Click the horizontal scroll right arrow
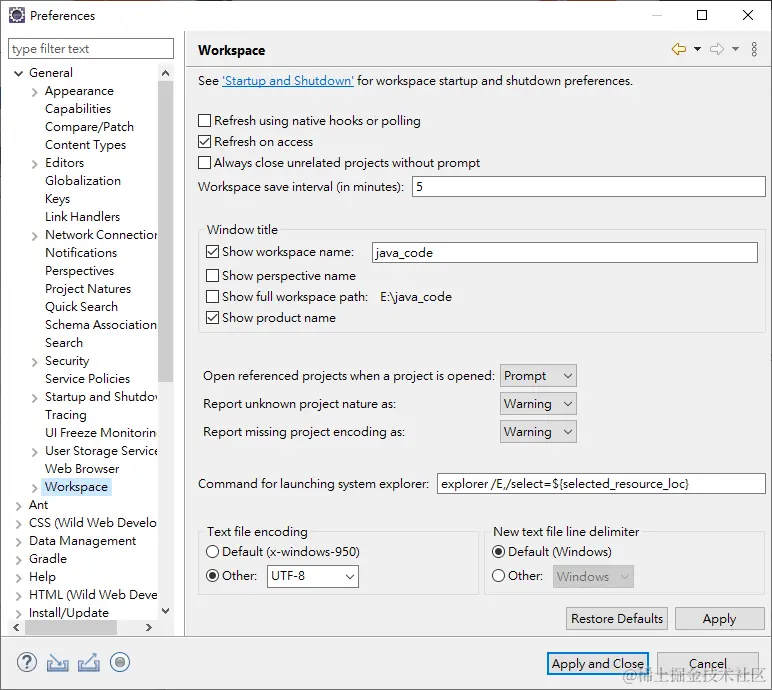The height and width of the screenshot is (690, 772). point(149,627)
